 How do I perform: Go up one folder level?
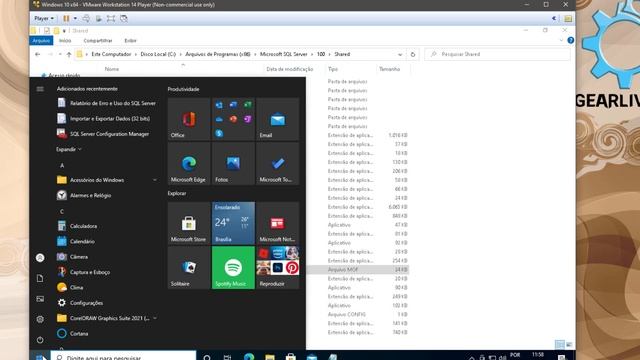click(x=69, y=54)
